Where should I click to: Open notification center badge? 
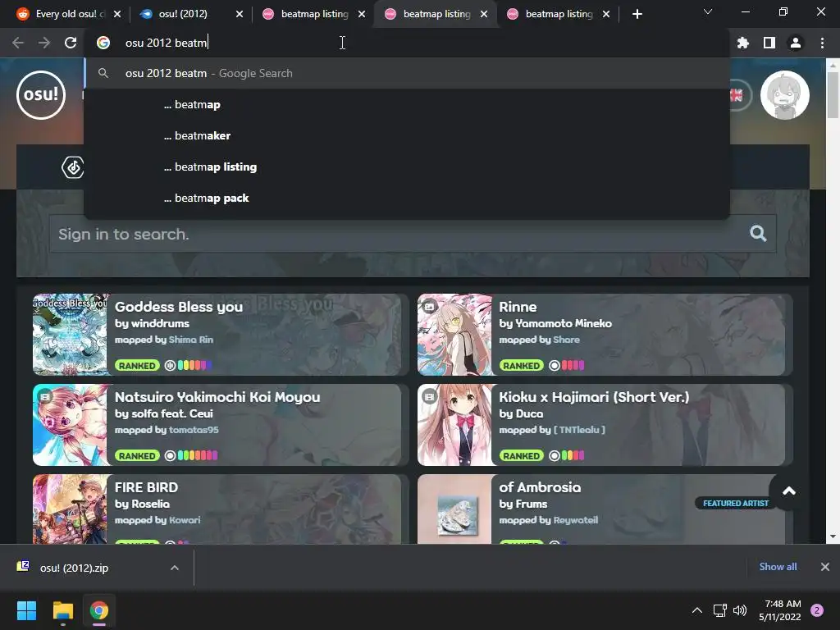click(x=817, y=610)
